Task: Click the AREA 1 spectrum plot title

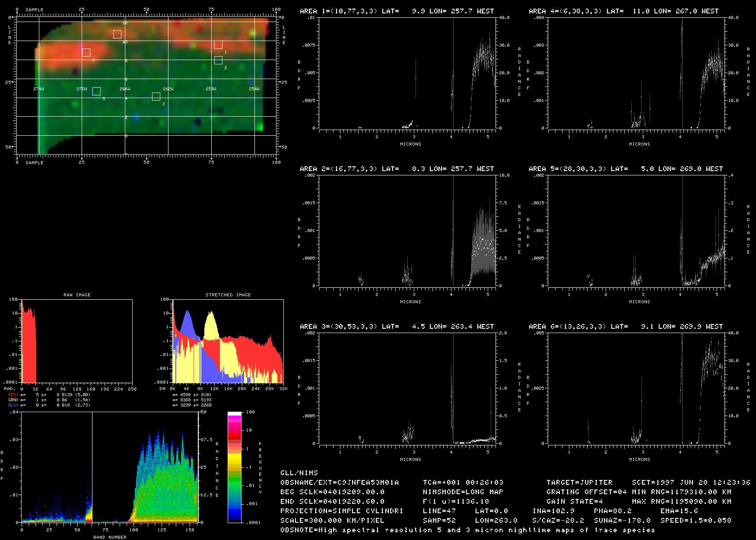Action: 397,11
